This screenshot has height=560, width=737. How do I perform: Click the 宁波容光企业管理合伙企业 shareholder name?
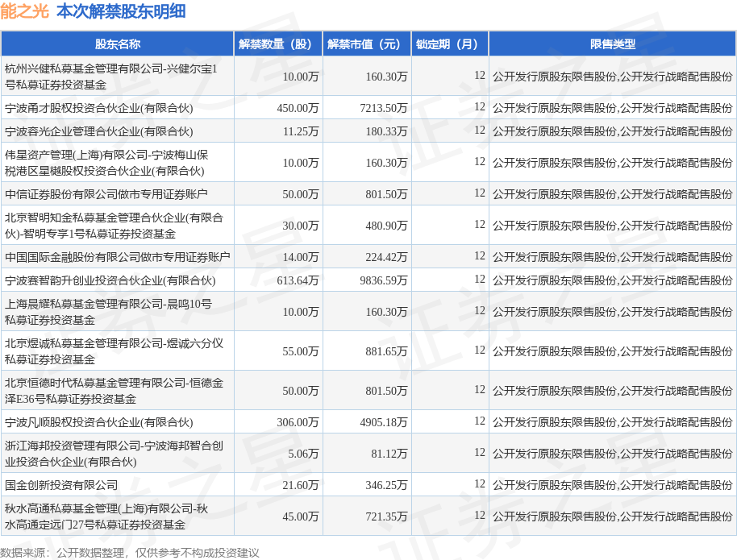(x=98, y=131)
